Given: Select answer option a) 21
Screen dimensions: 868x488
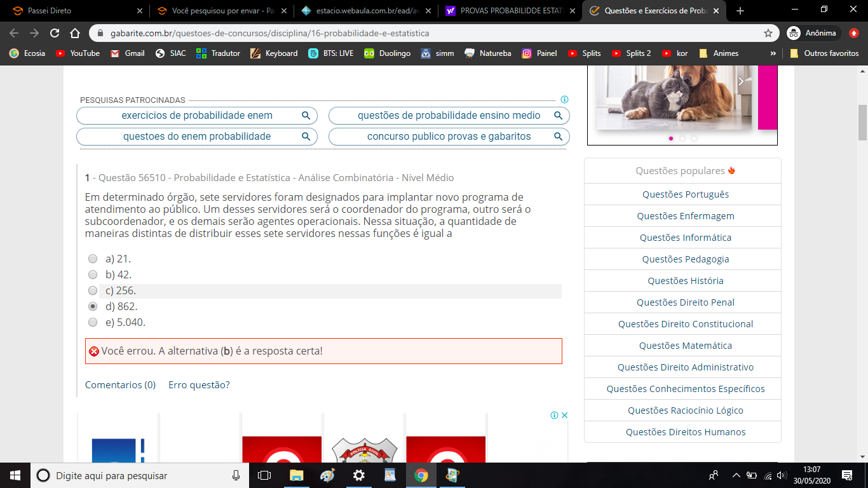Looking at the screenshot, I should coord(93,259).
